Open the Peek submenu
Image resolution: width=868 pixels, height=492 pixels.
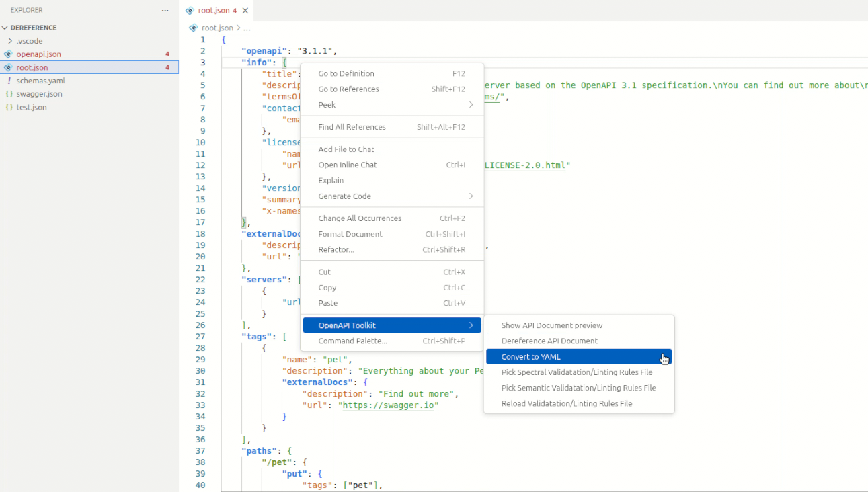327,105
